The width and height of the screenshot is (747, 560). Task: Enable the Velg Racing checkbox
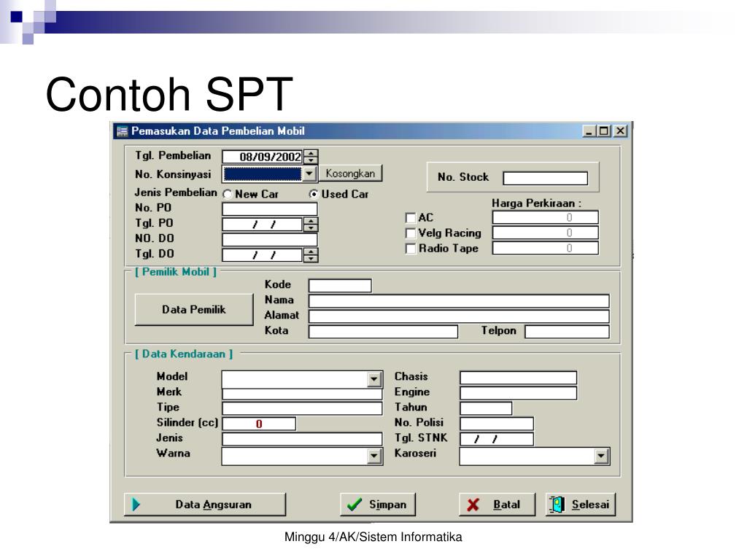tap(410, 233)
